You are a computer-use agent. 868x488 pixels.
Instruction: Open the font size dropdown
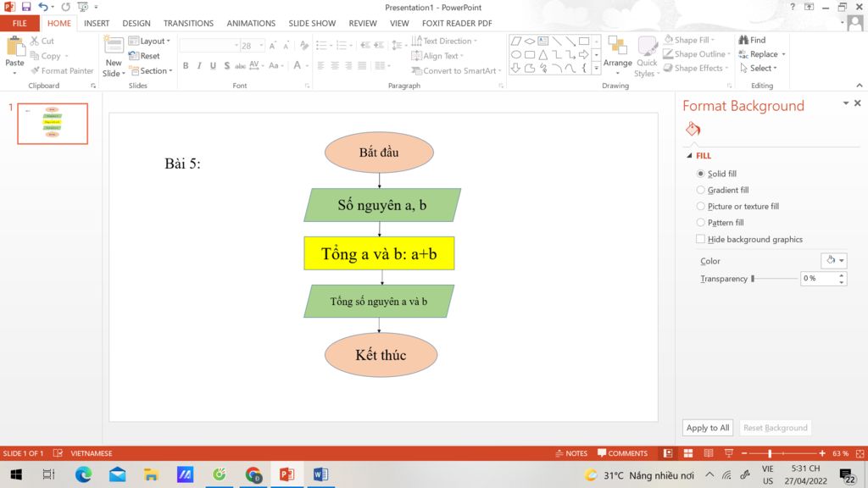(261, 46)
